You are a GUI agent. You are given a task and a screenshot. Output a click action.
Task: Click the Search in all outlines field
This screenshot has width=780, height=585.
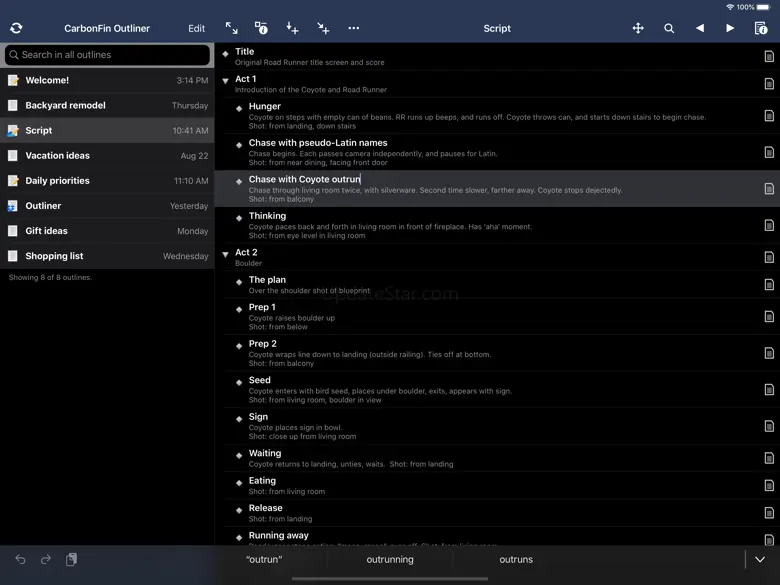click(x=107, y=55)
